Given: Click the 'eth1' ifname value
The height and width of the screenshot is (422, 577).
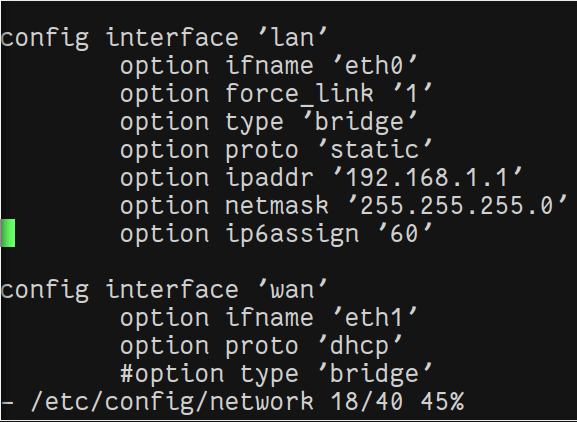Looking at the screenshot, I should [375, 317].
